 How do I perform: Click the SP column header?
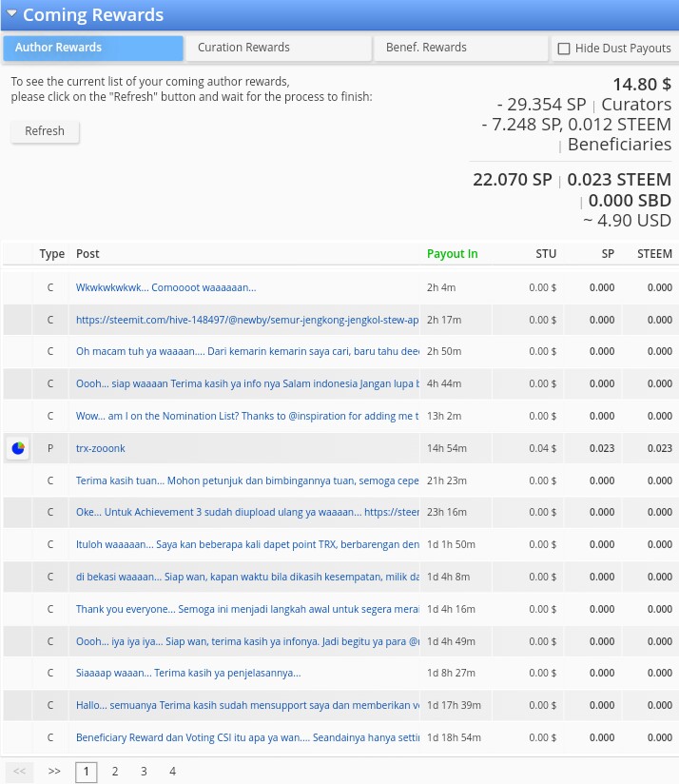point(608,254)
